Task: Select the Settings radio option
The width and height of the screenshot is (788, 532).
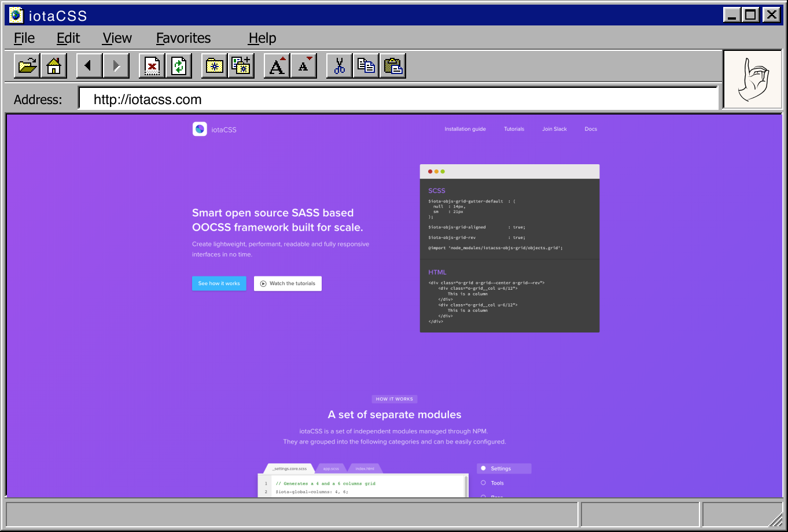Action: [x=504, y=468]
